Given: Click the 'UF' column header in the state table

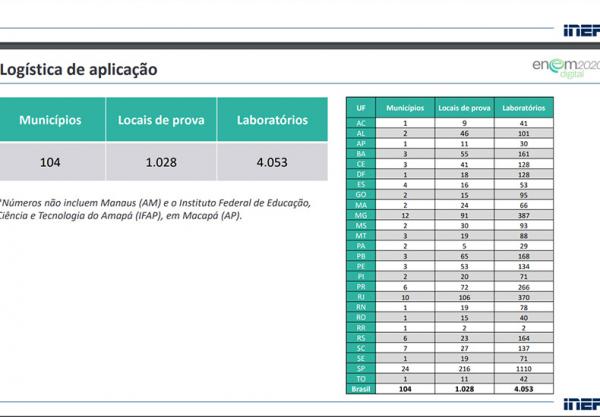Looking at the screenshot, I should [x=361, y=108].
